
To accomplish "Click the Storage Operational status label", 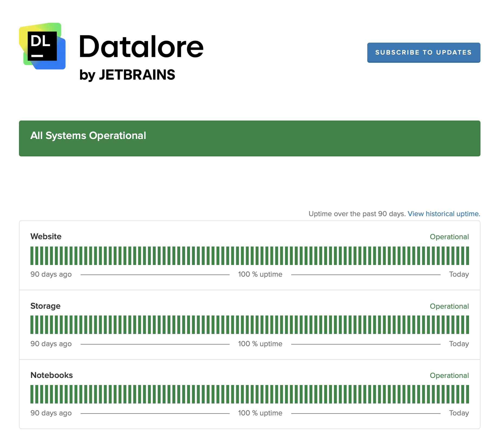I will pos(449,306).
